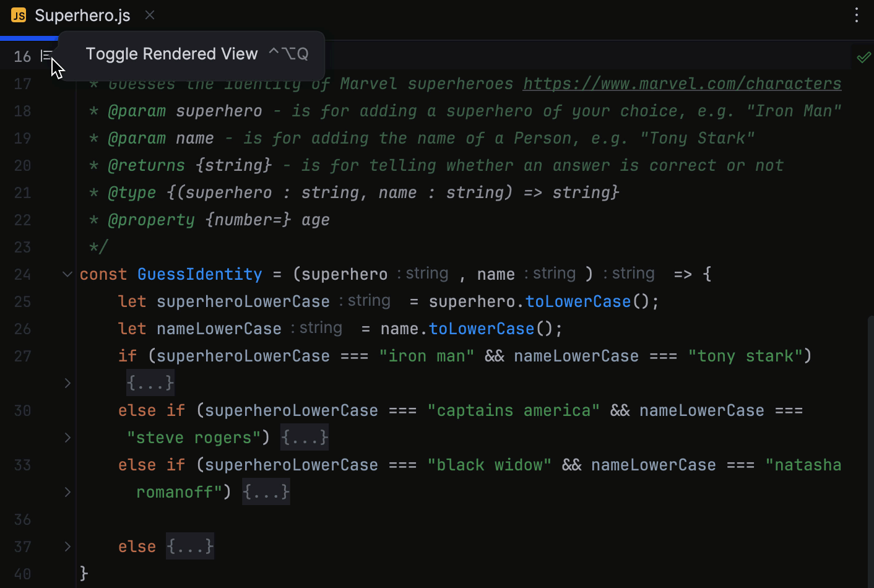Expand the folded block at line 31
874x588 pixels.
(x=67, y=438)
